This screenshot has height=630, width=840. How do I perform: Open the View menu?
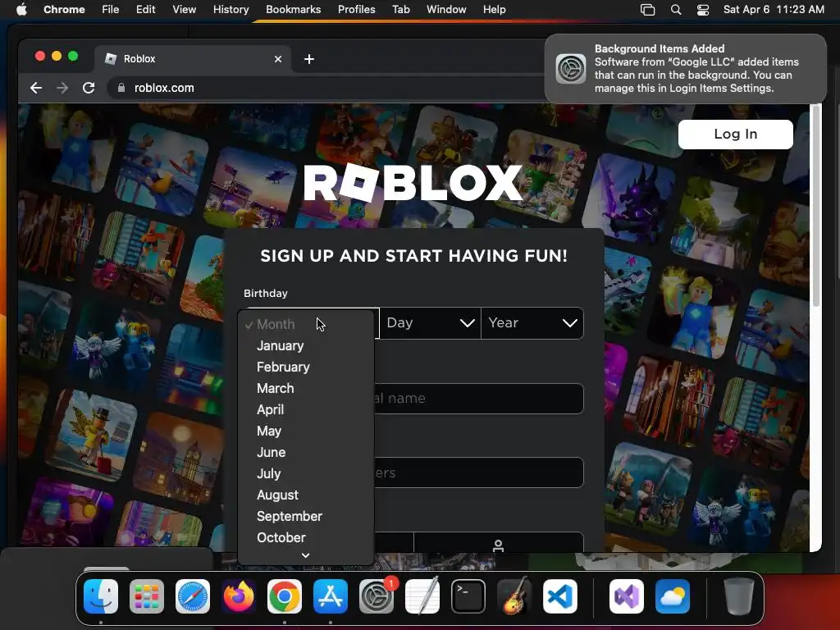[184, 9]
